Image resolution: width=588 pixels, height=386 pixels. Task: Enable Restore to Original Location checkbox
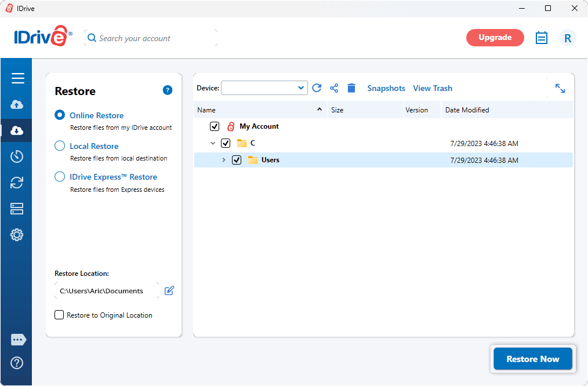tap(59, 315)
